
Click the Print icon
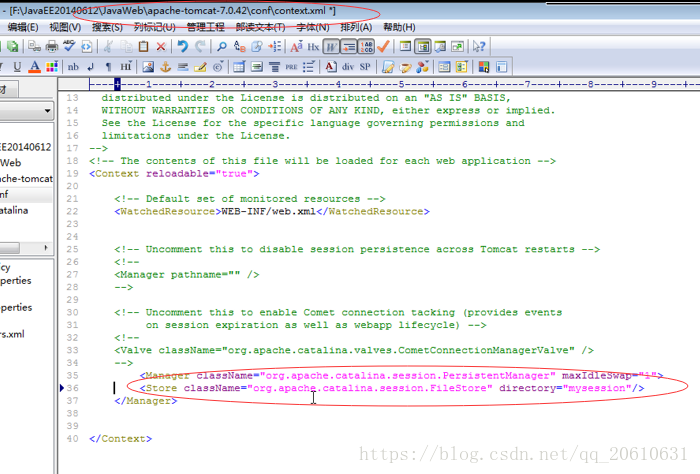52,46
